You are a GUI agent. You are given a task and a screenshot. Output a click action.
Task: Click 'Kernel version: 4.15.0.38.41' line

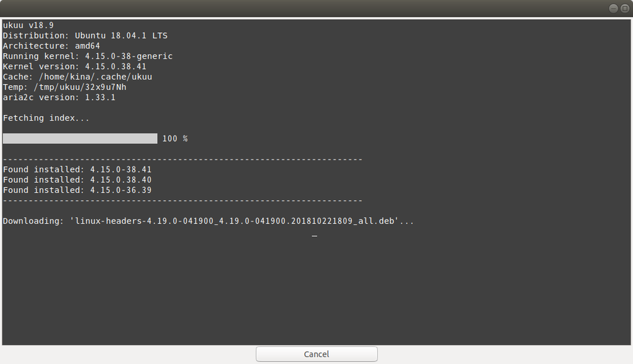click(75, 67)
